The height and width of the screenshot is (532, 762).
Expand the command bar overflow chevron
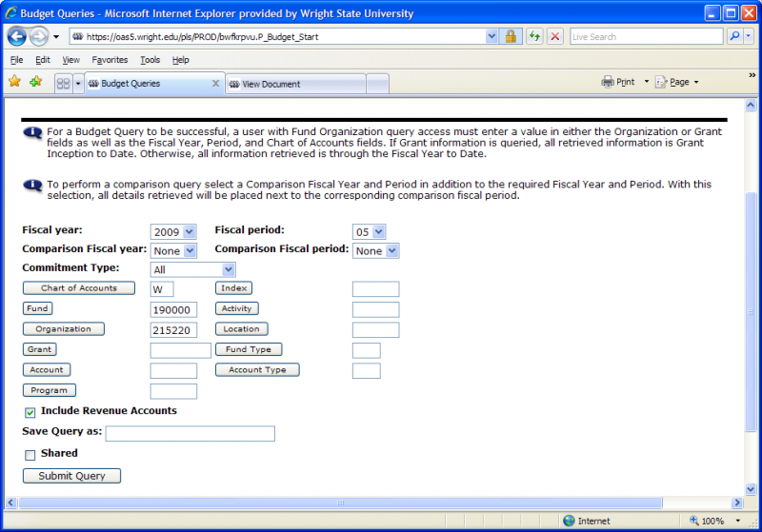tap(752, 75)
